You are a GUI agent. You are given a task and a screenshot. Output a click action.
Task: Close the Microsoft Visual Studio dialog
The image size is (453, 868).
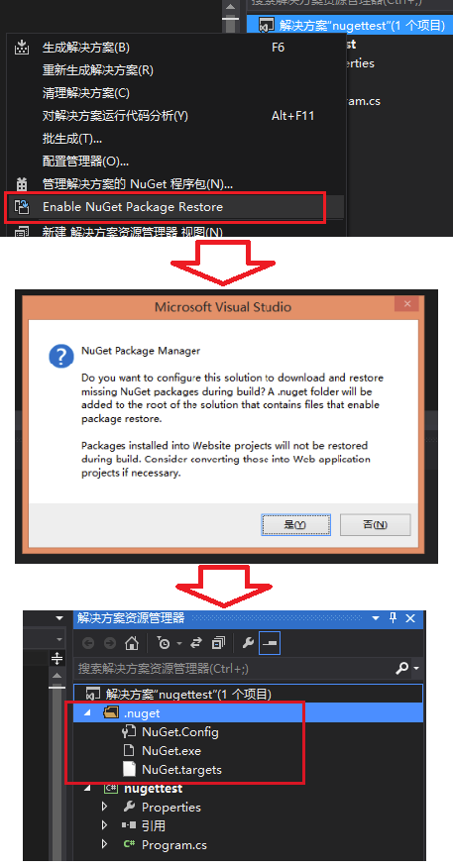tap(407, 304)
